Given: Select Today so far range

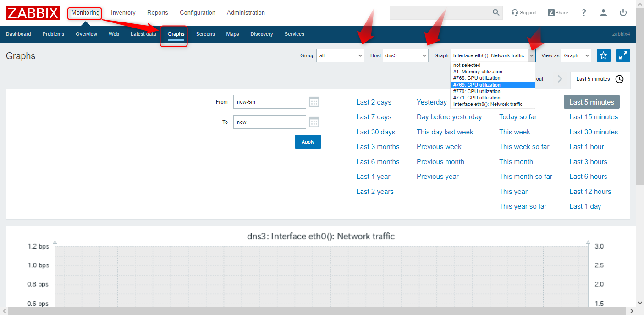Looking at the screenshot, I should pos(518,117).
